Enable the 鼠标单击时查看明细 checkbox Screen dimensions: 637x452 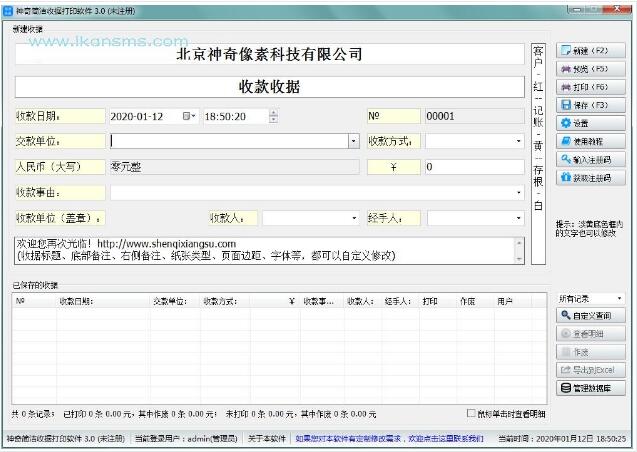[x=471, y=413]
